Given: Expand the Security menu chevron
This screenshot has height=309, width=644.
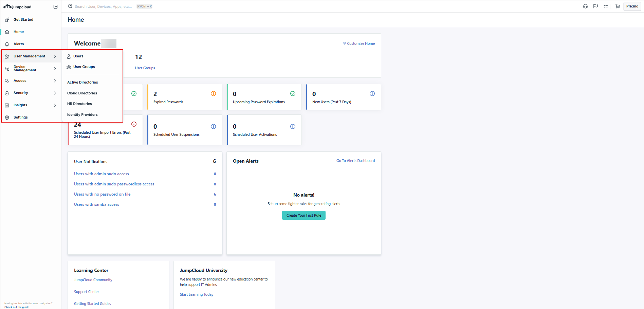Looking at the screenshot, I should [x=55, y=93].
